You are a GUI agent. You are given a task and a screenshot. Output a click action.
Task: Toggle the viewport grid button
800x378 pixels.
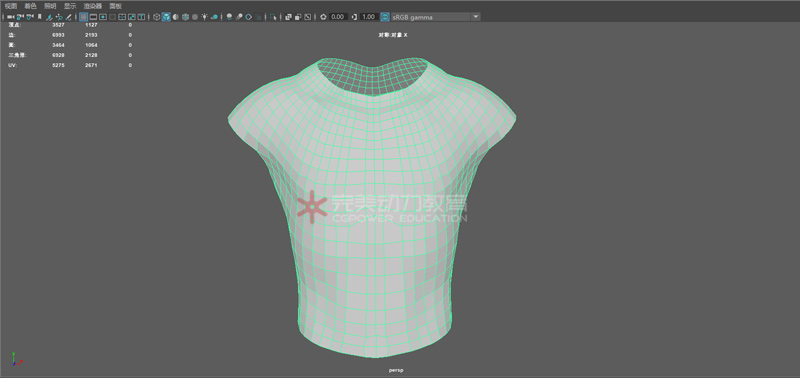click(x=84, y=17)
